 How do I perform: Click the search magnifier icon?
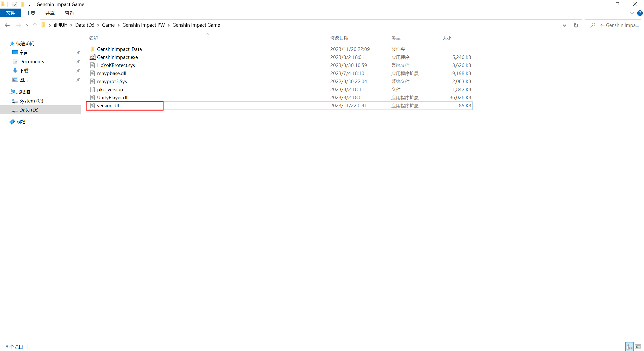click(593, 25)
